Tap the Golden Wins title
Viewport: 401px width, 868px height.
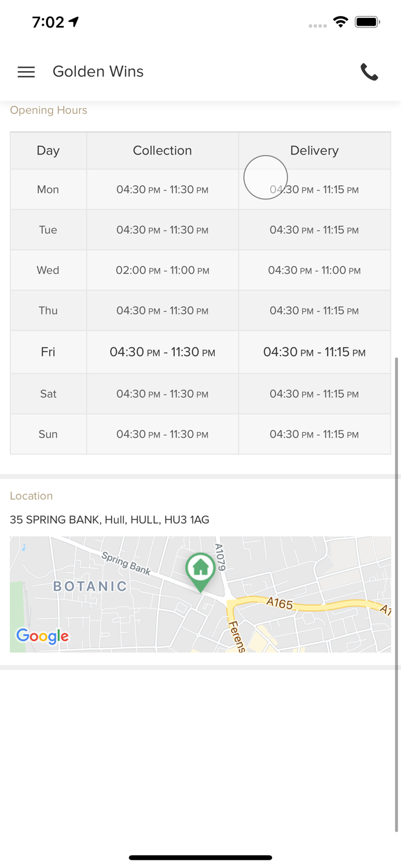98,72
